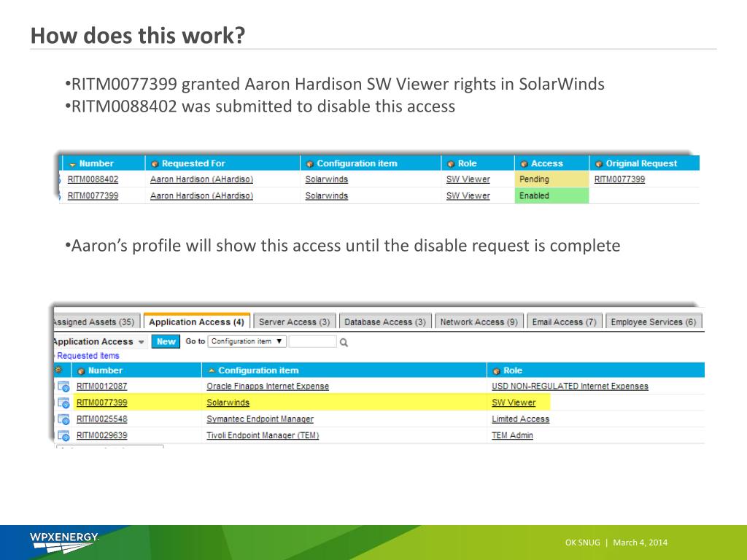
Task: Sort by upper Number column header
Action: coord(96,164)
